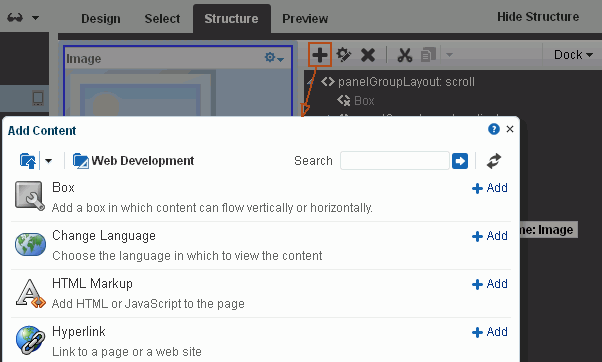Click the Delete X toolbar icon
602x362 pixels.
368,55
